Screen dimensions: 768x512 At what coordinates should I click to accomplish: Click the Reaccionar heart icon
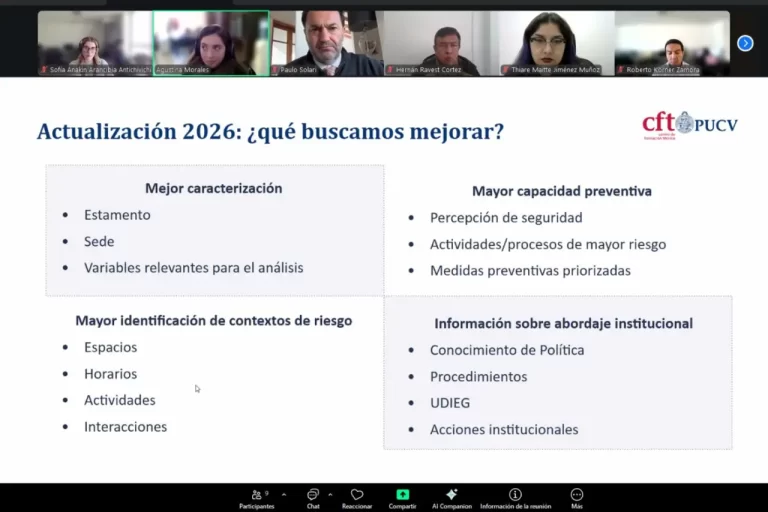pyautogui.click(x=357, y=494)
